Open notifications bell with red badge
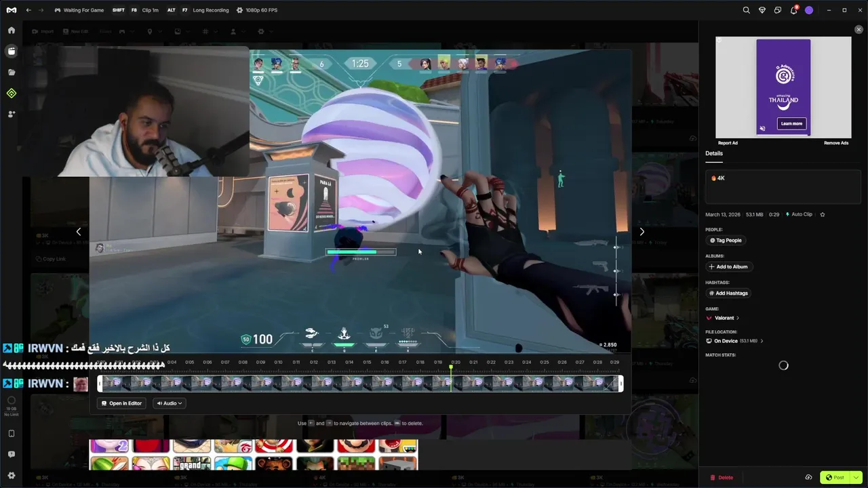Viewport: 868px width, 488px height. point(793,10)
